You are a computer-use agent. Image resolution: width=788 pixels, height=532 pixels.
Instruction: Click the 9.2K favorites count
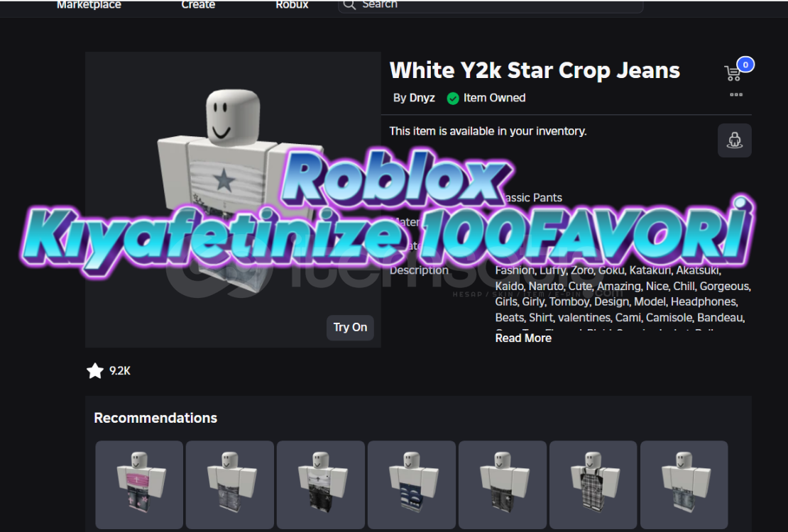point(119,371)
